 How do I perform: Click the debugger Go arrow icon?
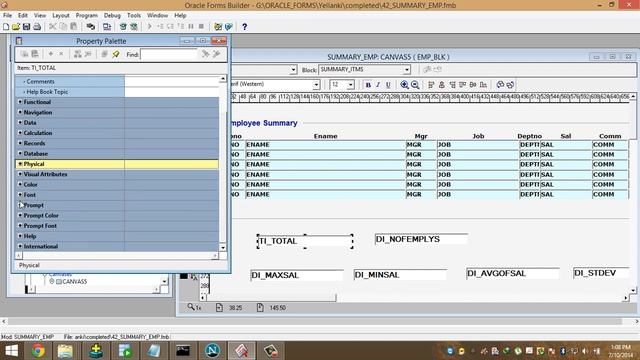pos(149,27)
